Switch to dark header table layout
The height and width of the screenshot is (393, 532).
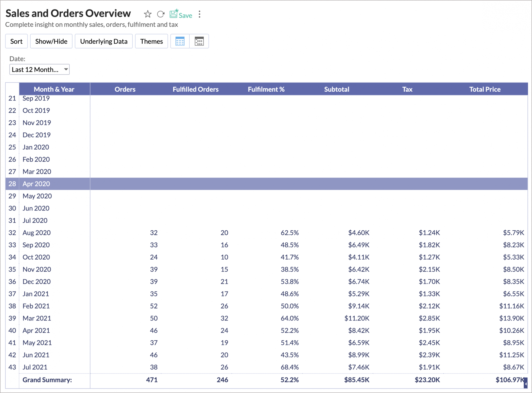199,41
